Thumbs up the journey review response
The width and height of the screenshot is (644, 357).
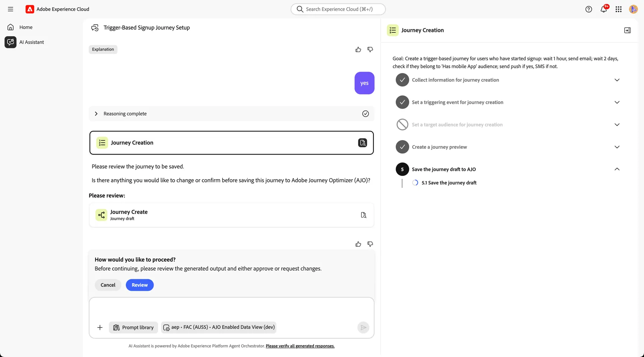tap(358, 244)
